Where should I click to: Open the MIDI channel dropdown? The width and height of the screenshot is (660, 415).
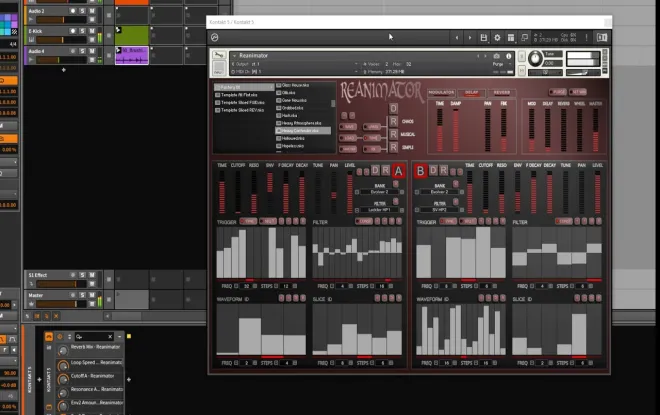click(295, 72)
